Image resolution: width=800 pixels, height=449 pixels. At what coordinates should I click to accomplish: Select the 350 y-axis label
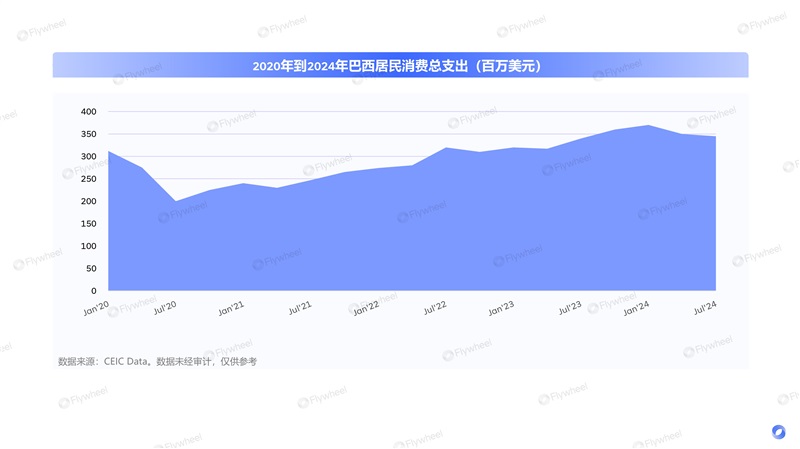coord(88,134)
